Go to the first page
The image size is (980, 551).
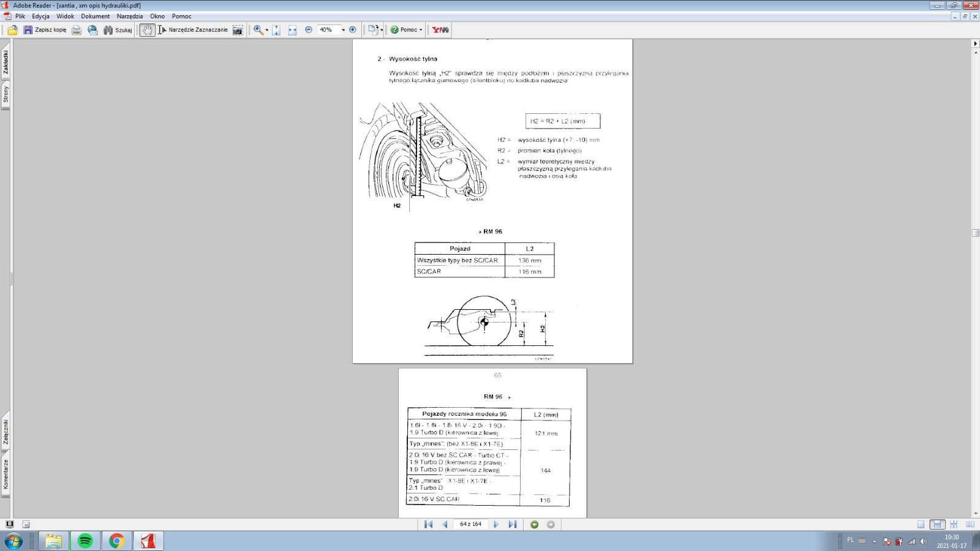(x=428, y=525)
